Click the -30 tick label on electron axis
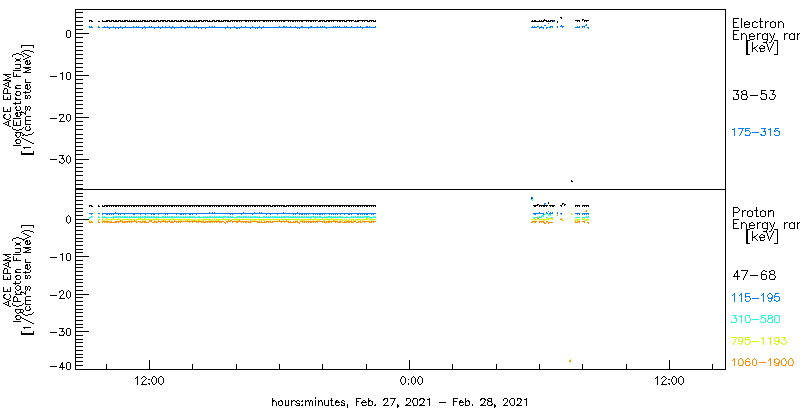 (62, 160)
